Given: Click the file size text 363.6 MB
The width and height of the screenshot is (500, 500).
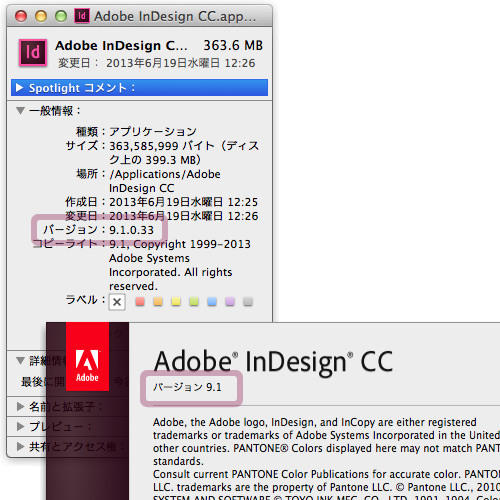Looking at the screenshot, I should click(x=233, y=46).
